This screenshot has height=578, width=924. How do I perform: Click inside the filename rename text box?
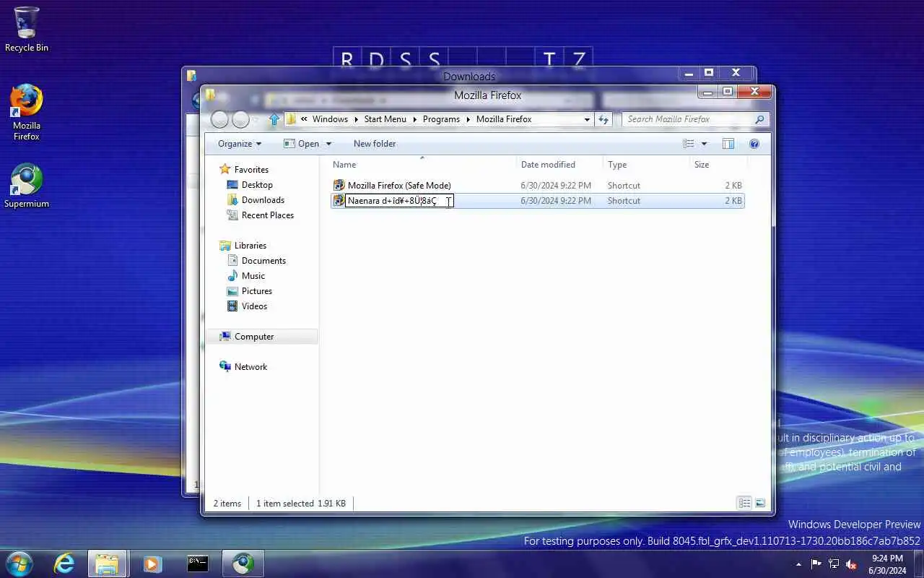coord(399,201)
